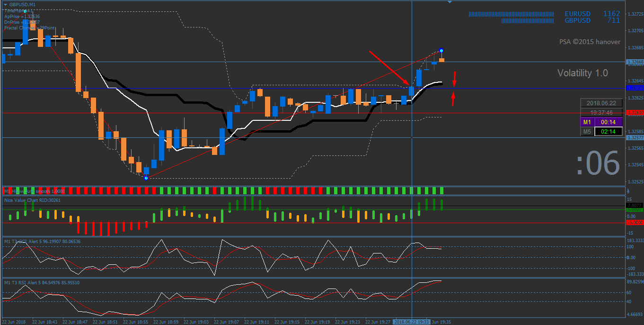
Task: Select the M5 timeframe box
Action: [587, 131]
